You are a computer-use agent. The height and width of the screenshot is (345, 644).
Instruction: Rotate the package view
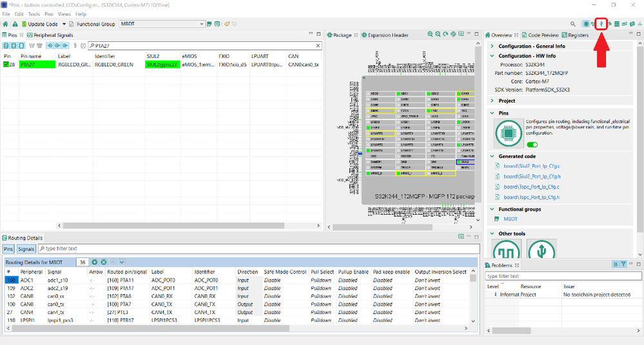pyautogui.click(x=445, y=34)
